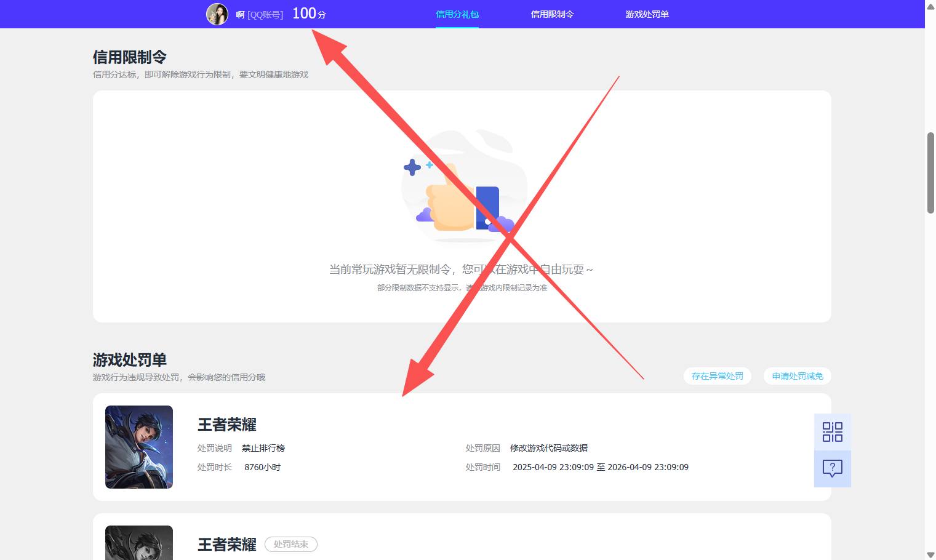Viewport: 936px width, 560px height.
Task: Switch to the 信用限制令 tab
Action: click(551, 14)
